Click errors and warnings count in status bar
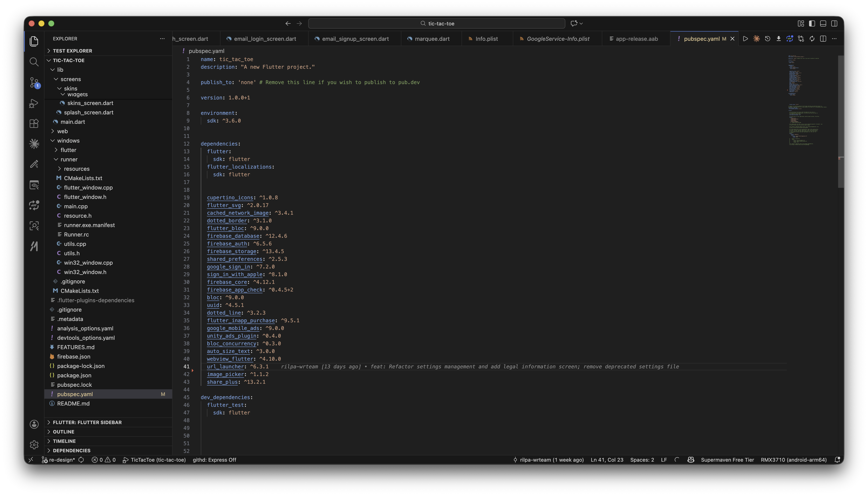The width and height of the screenshot is (868, 496). pos(104,460)
